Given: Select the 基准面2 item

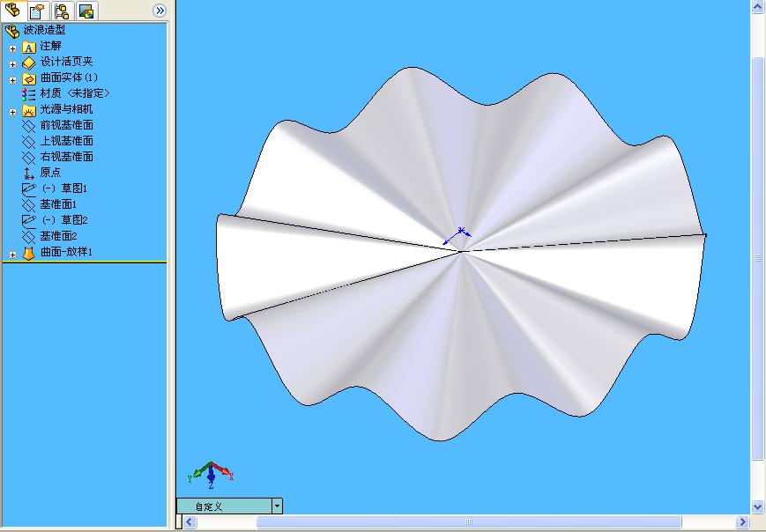Looking at the screenshot, I should 58,236.
